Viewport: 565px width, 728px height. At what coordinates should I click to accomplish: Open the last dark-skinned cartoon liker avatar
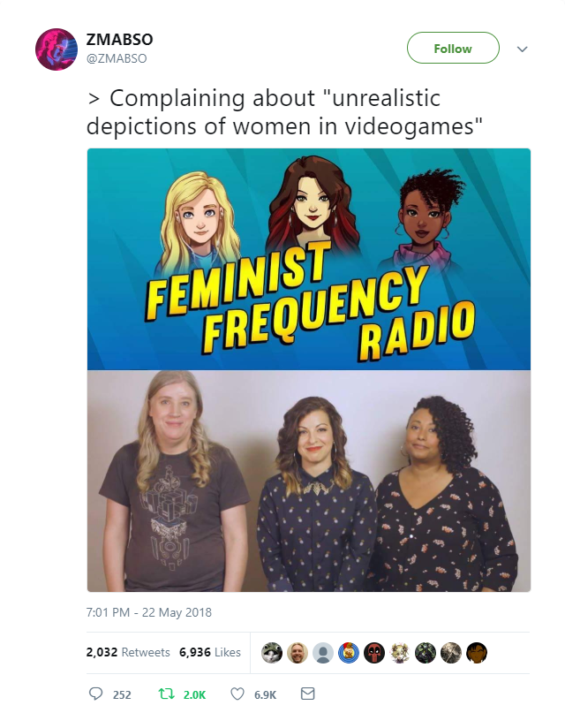477,653
